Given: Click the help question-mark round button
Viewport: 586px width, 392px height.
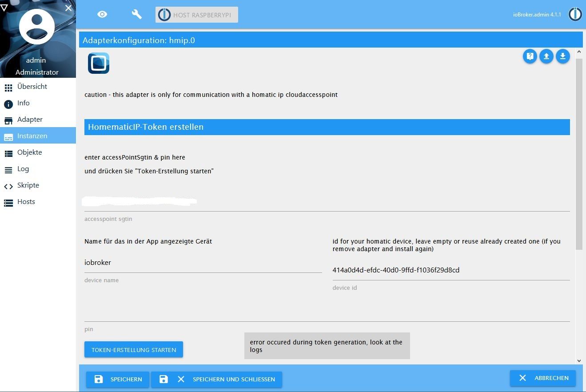Looking at the screenshot, I should point(530,56).
